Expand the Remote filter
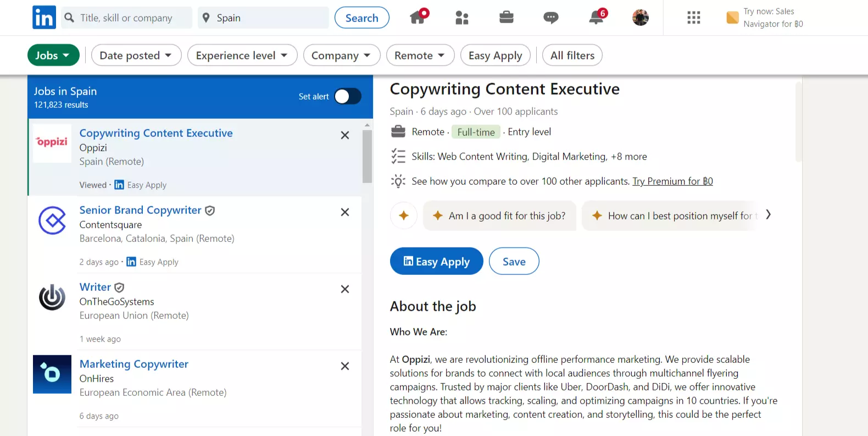The image size is (868, 436). click(420, 55)
